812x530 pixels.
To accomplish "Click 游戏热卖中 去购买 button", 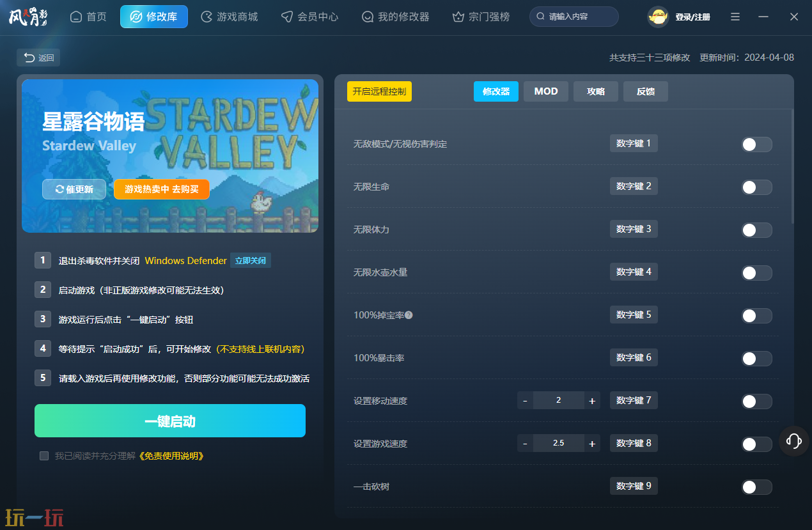I will coord(162,189).
